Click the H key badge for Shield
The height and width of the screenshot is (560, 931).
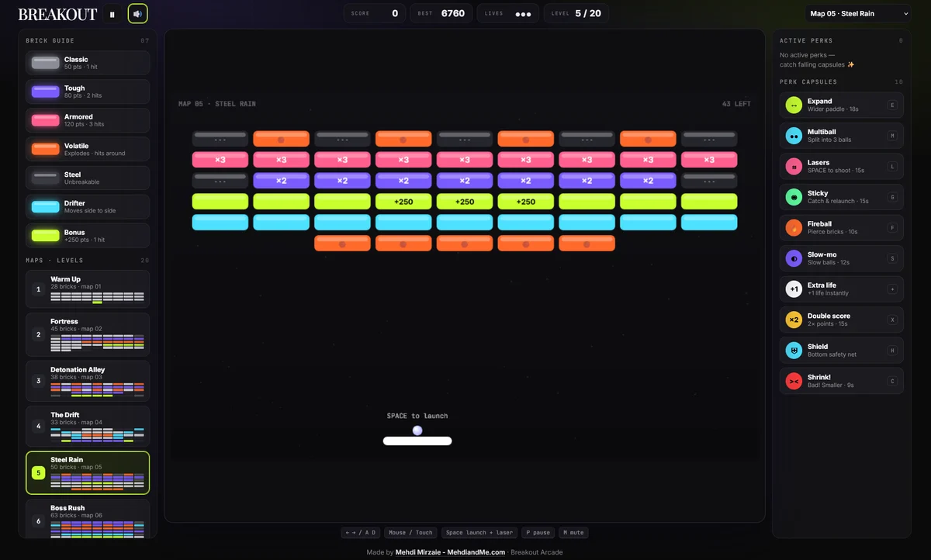[x=892, y=351]
